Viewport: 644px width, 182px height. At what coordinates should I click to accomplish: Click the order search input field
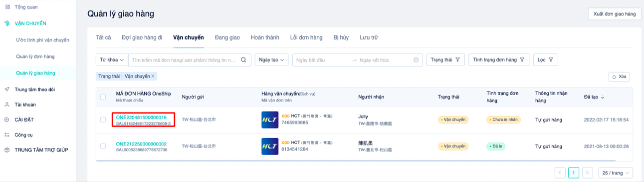(185, 60)
